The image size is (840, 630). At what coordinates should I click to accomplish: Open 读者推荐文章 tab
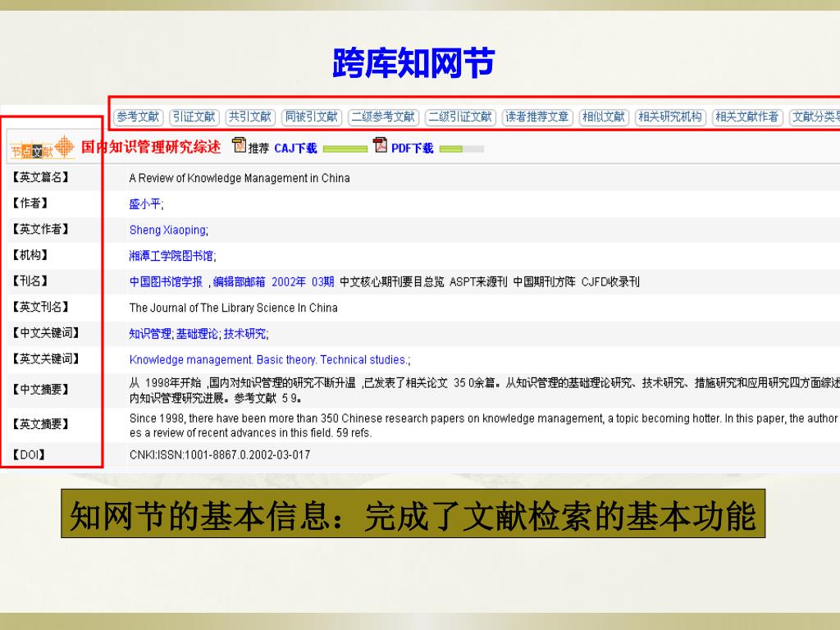tap(537, 116)
